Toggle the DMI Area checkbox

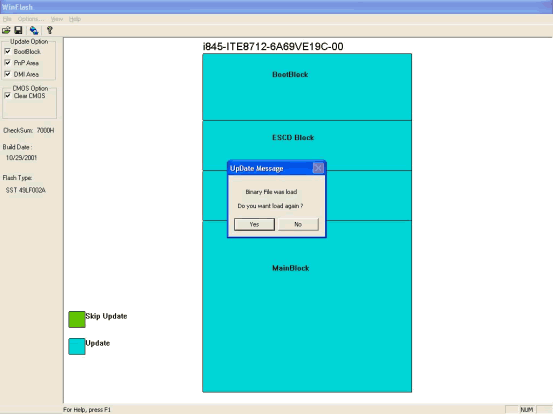(7, 74)
